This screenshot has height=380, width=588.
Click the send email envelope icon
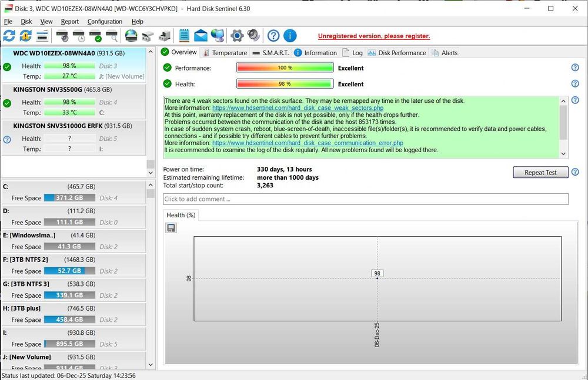201,36
